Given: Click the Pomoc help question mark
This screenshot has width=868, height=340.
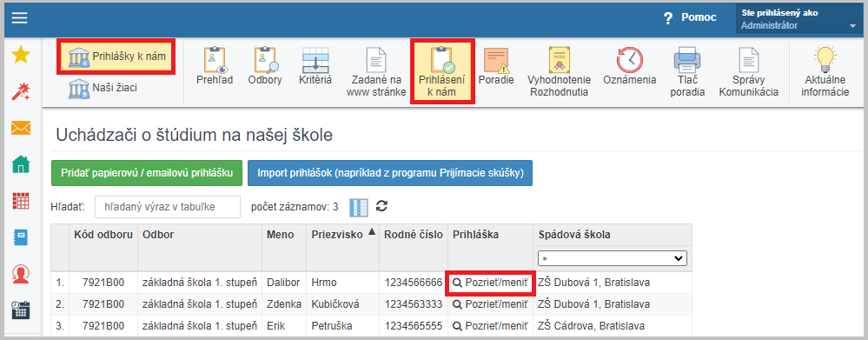Looking at the screenshot, I should (668, 18).
